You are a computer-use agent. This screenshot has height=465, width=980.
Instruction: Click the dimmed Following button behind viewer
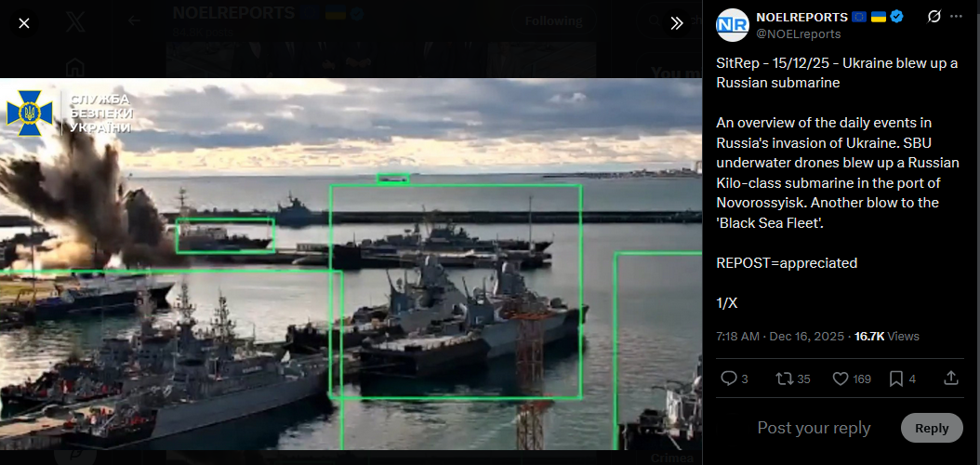point(554,21)
